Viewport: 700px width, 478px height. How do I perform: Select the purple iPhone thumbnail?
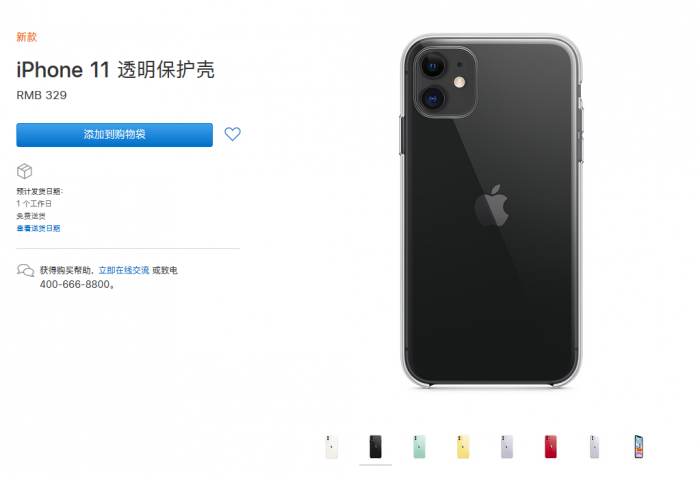pyautogui.click(x=507, y=446)
